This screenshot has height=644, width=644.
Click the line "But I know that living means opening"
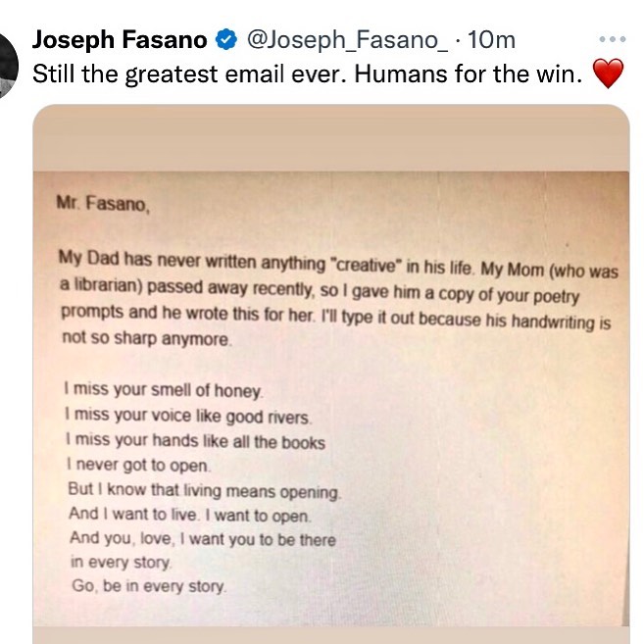point(204,490)
